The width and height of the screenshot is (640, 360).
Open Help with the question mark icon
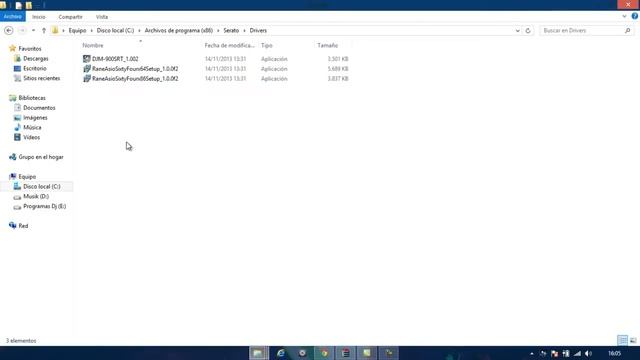pyautogui.click(x=635, y=16)
